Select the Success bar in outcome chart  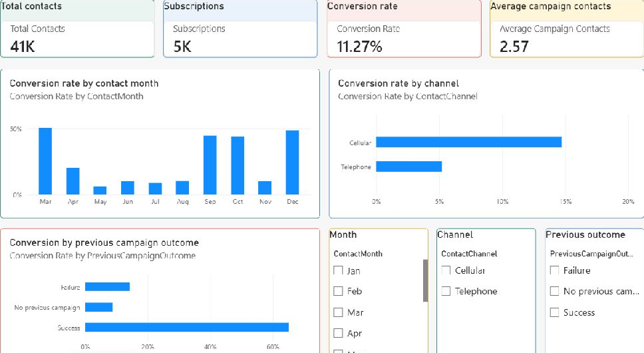(187, 328)
